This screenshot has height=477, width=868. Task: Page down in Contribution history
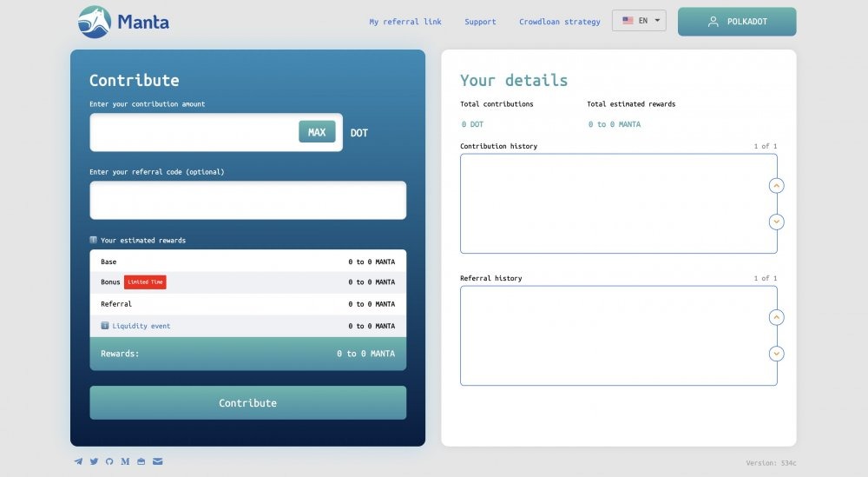777,222
